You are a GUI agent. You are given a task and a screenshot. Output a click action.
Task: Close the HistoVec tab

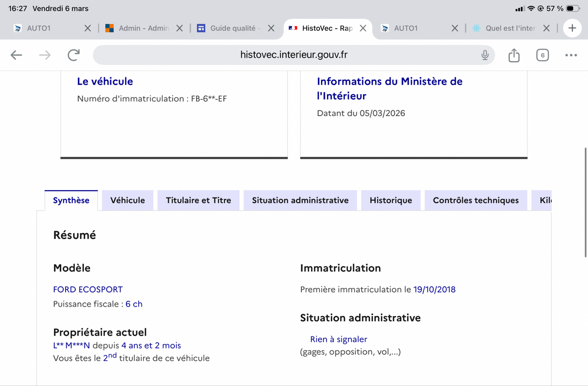[363, 28]
